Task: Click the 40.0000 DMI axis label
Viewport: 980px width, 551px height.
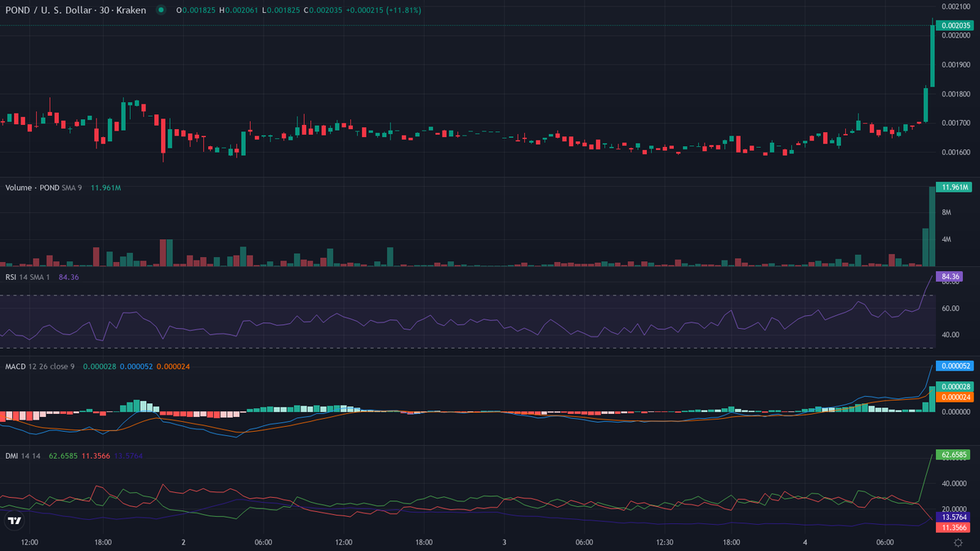Action: coord(954,483)
